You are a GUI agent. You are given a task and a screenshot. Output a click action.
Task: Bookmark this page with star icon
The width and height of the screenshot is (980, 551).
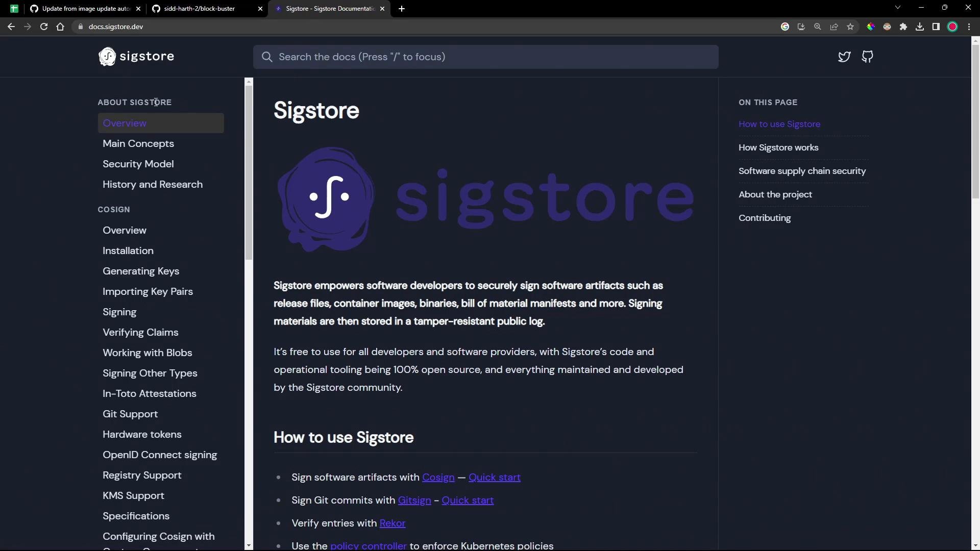click(850, 27)
